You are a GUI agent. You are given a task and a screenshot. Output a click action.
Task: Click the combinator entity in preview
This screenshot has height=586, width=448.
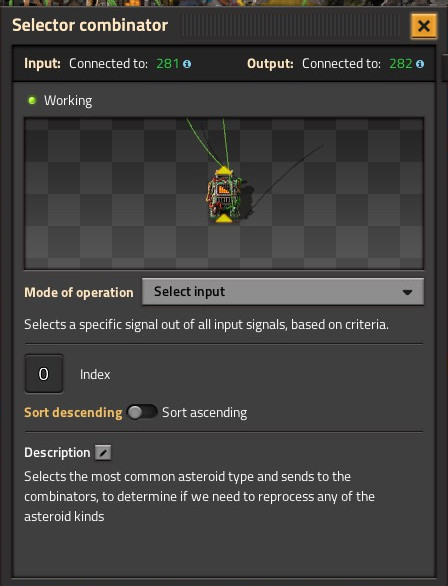(224, 195)
